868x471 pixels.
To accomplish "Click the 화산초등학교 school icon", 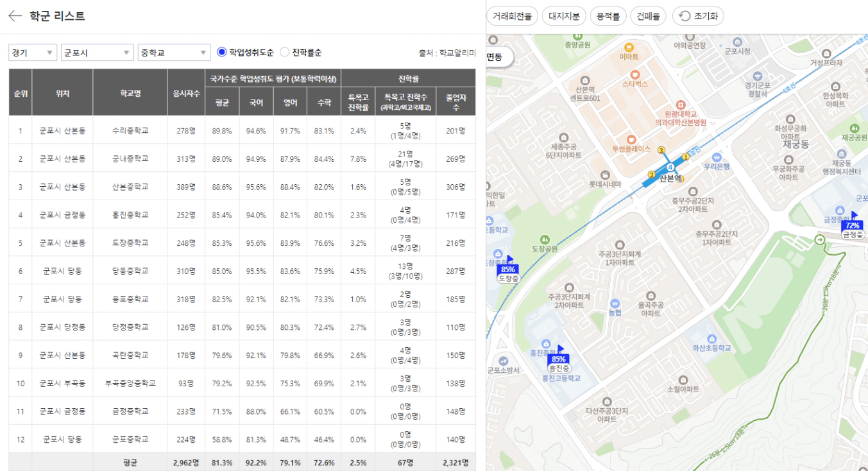I will tap(711, 339).
